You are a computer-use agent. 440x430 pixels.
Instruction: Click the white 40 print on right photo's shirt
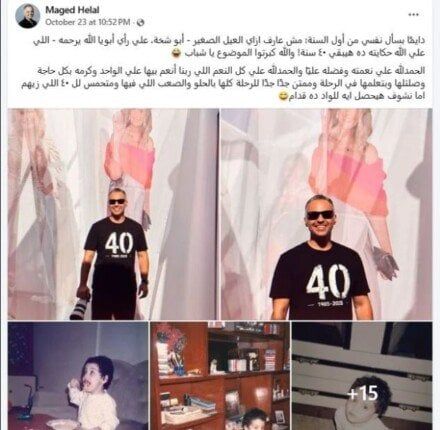coord(328,283)
